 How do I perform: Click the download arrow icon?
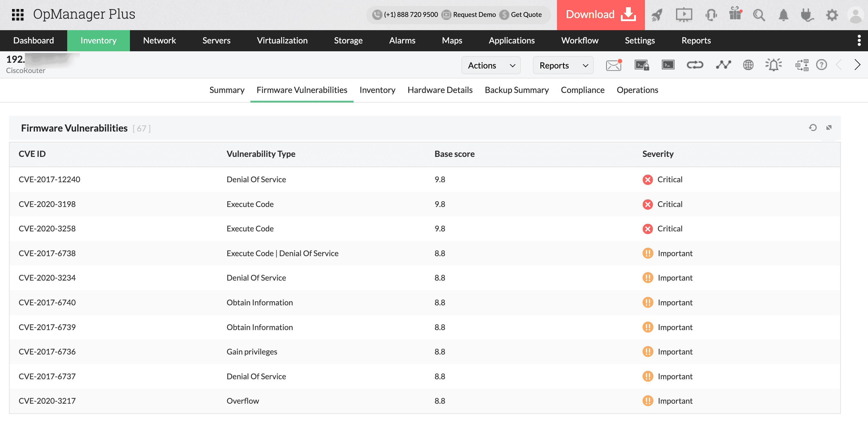pyautogui.click(x=628, y=14)
